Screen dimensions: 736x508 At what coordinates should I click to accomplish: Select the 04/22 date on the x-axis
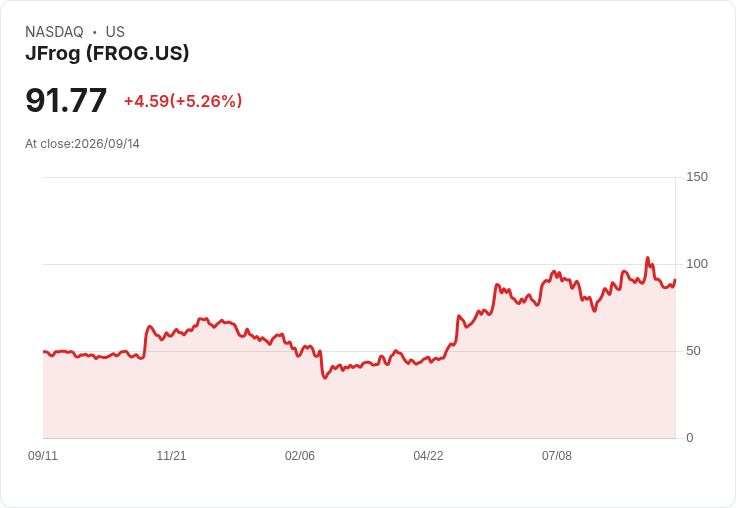pos(428,455)
